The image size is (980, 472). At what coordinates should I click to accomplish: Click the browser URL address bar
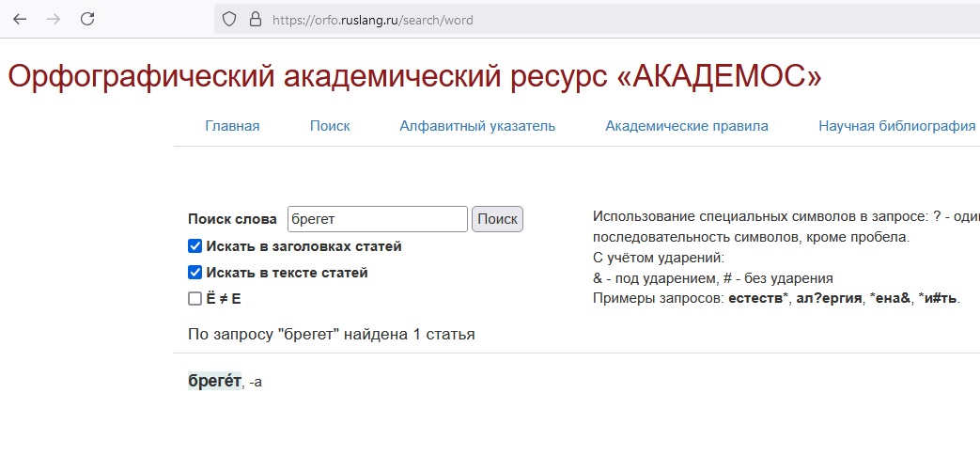coord(564,19)
